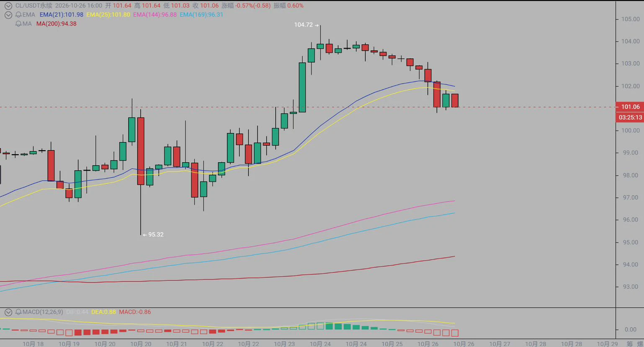Click the 筹 button at bottom right
This screenshot has width=644, height=347.
[629, 344]
